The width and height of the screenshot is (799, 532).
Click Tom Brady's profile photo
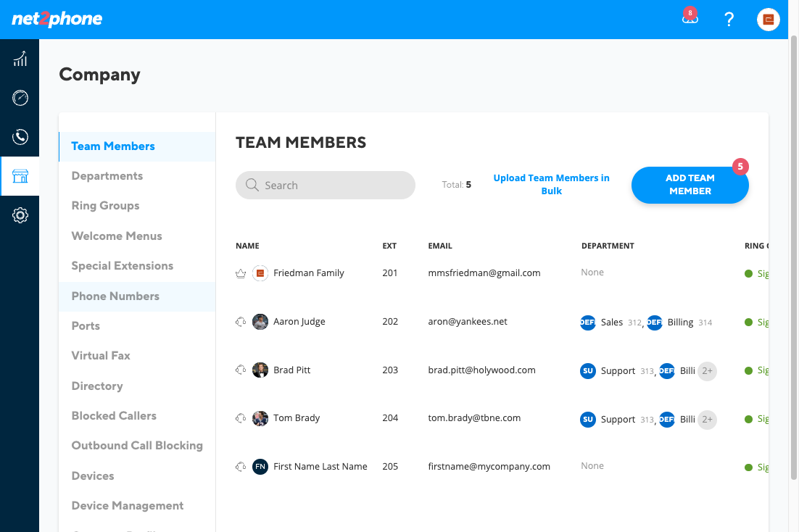click(x=260, y=418)
